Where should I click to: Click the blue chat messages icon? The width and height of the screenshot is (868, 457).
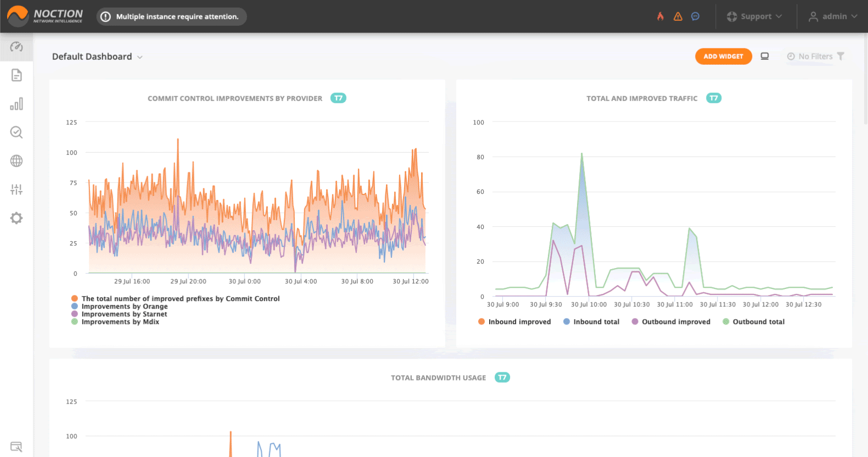(x=695, y=16)
